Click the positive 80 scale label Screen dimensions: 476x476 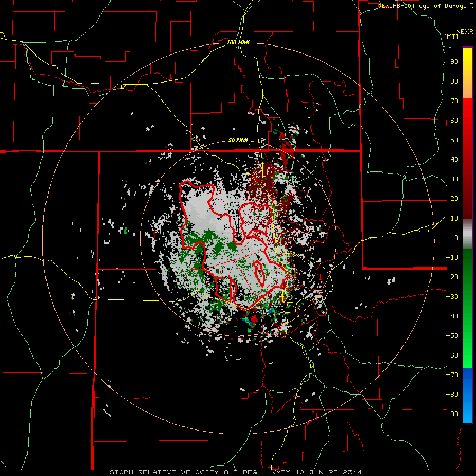[x=454, y=81]
